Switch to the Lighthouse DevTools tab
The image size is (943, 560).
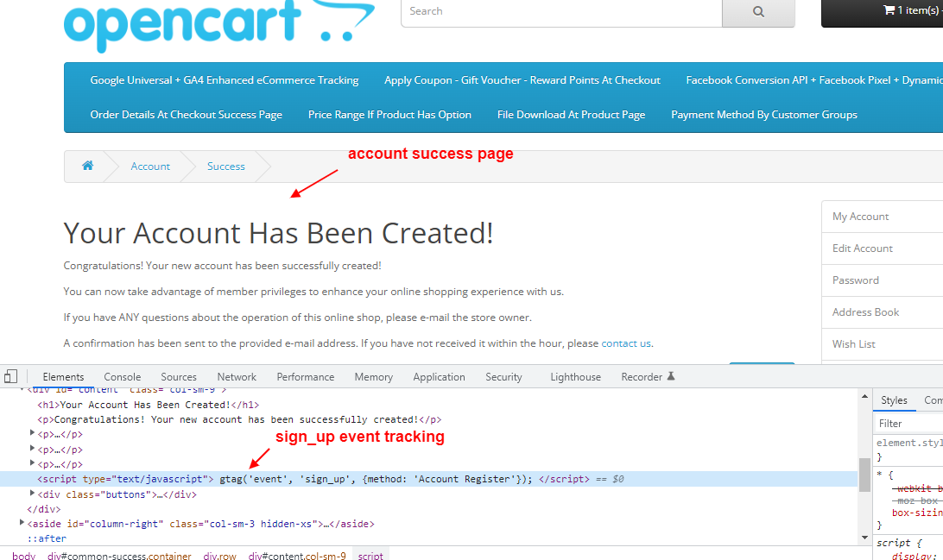pos(575,377)
